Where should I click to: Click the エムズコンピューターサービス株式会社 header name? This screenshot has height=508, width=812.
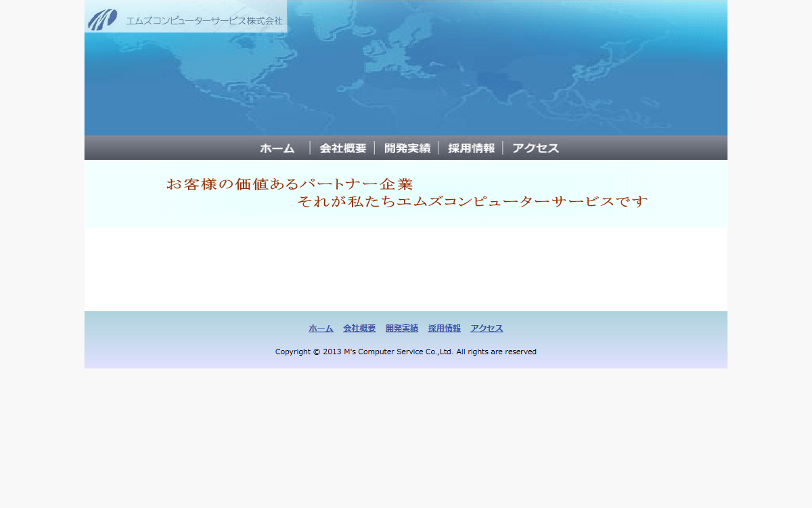pyautogui.click(x=204, y=21)
